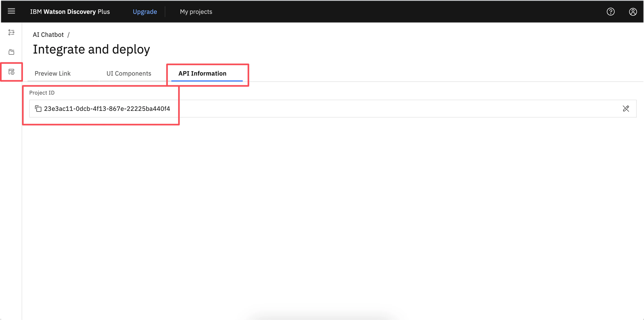
Task: Click IBM Watson Discovery Plus title
Action: (70, 12)
